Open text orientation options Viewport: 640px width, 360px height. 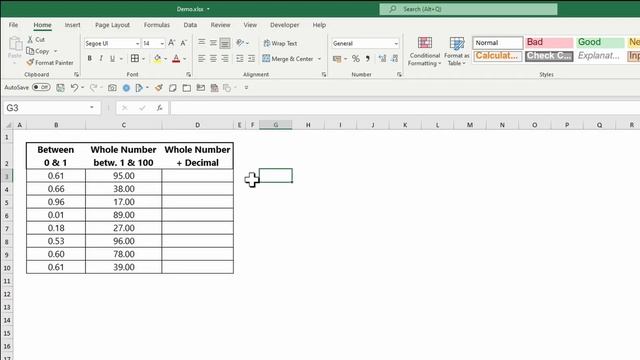point(242,42)
